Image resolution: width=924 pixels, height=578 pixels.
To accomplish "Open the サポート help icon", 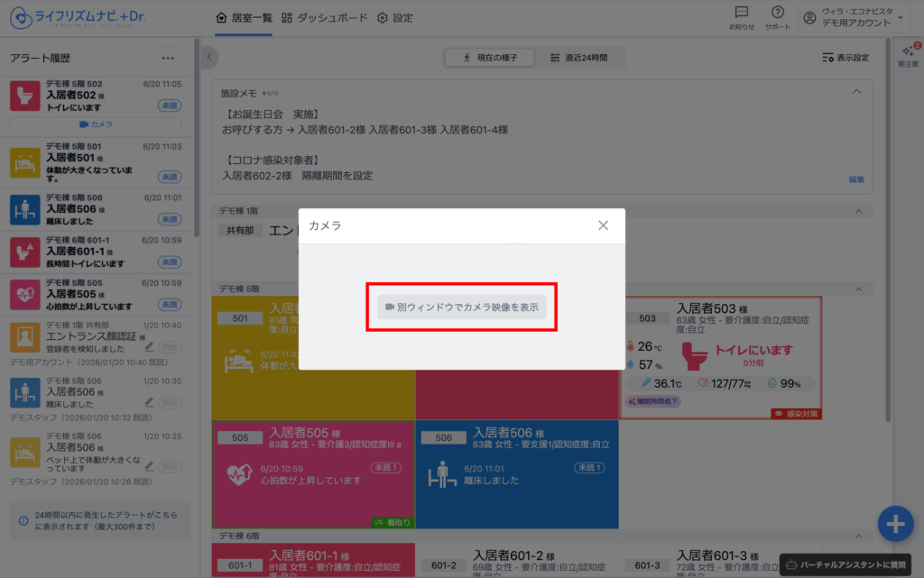I will click(777, 17).
